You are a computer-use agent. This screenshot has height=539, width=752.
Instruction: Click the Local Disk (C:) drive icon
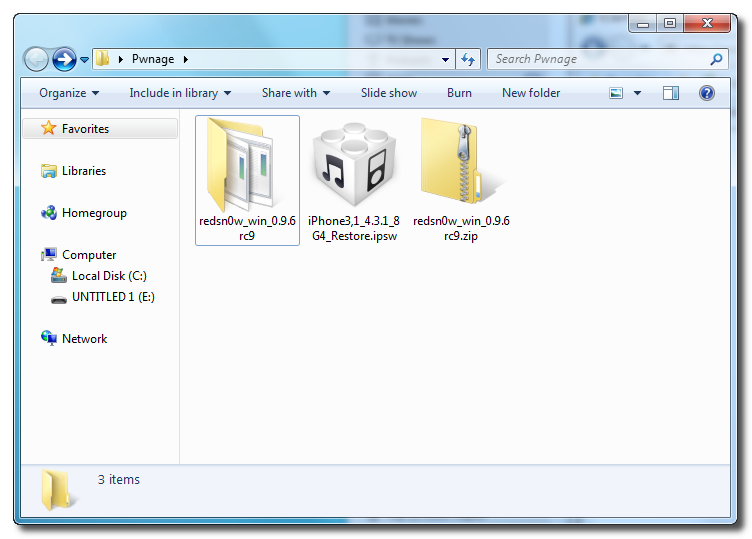coord(59,275)
